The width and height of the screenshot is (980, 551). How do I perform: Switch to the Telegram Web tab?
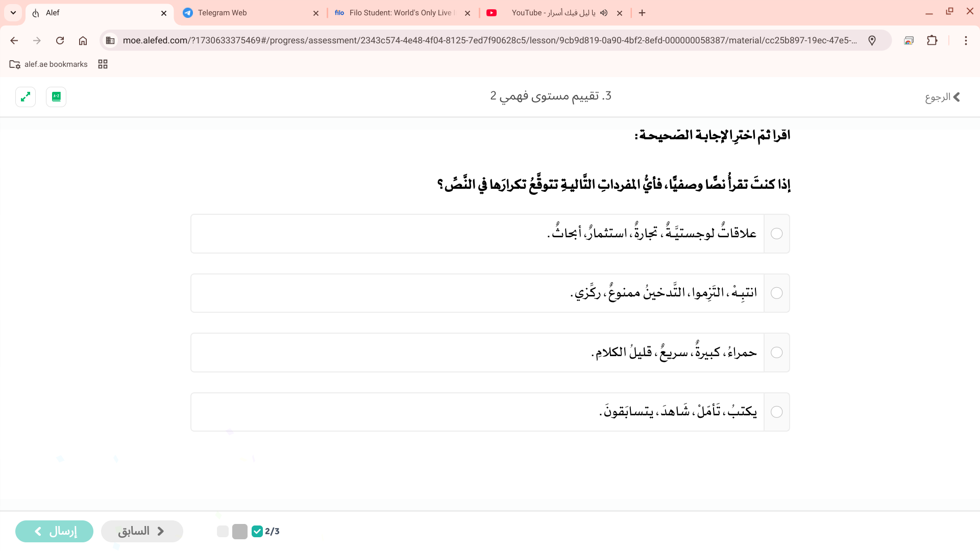[x=245, y=13]
